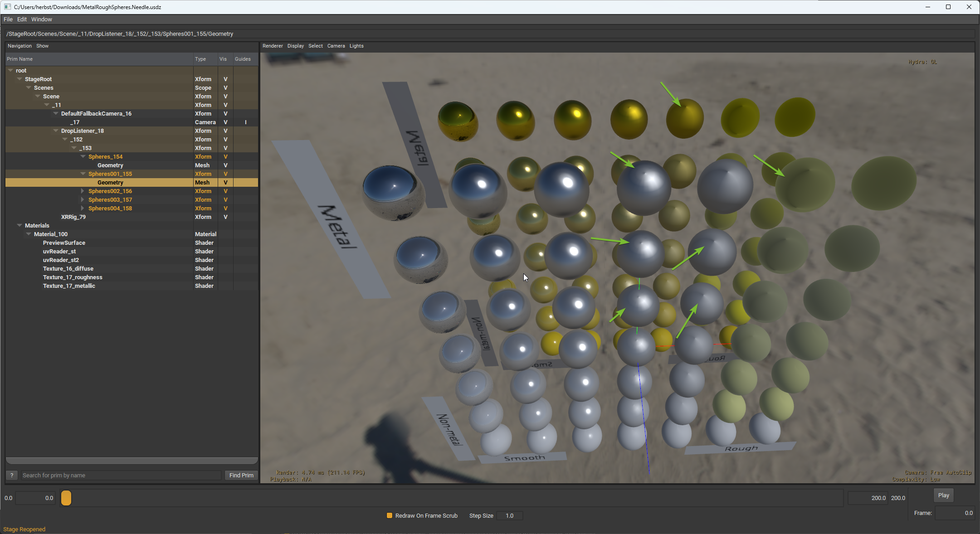Open the File menu
The width and height of the screenshot is (980, 534).
[8, 19]
